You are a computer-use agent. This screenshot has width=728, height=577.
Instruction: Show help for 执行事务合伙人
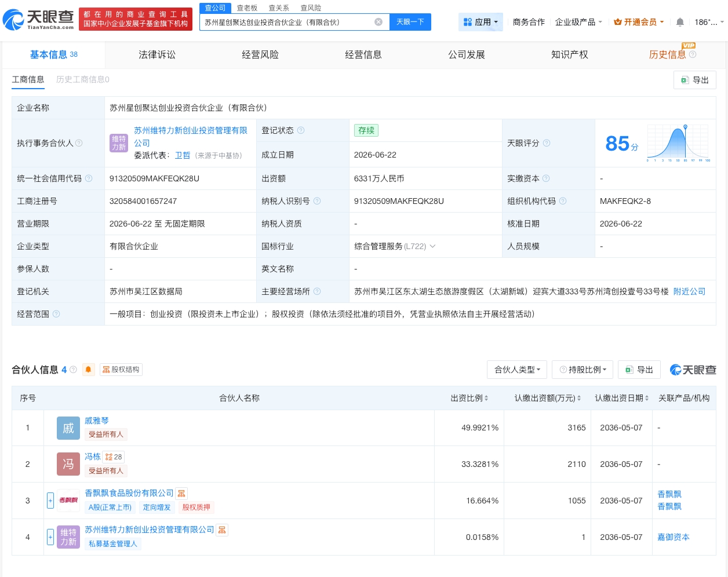coord(79,143)
